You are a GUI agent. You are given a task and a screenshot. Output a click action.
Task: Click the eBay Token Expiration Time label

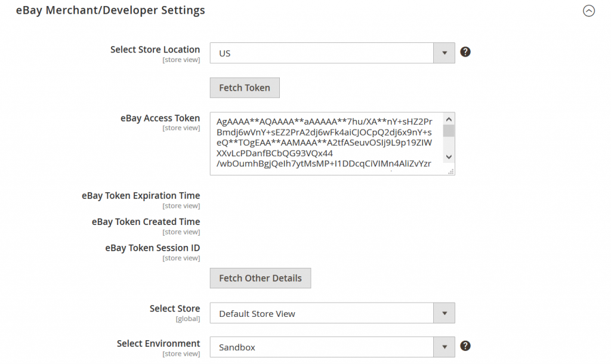(x=141, y=195)
